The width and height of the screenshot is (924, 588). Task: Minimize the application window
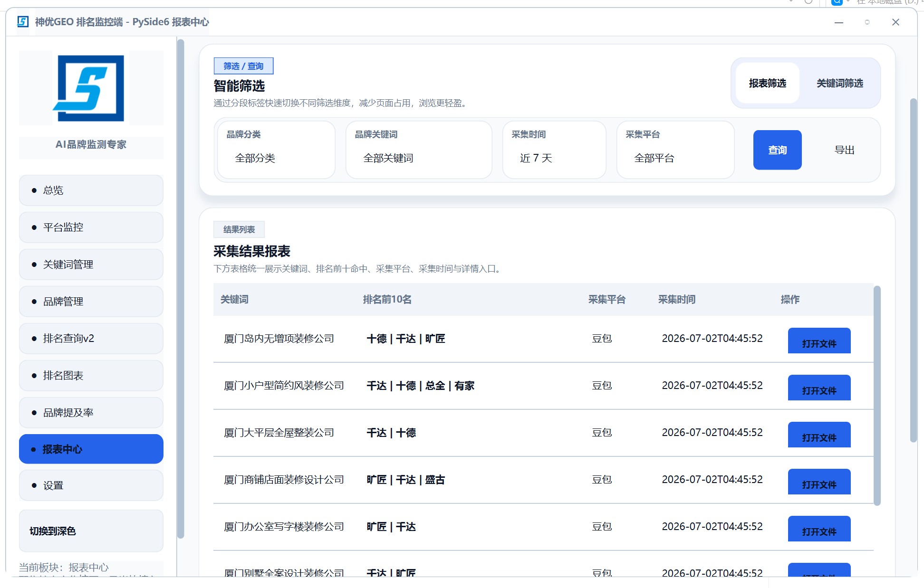click(x=839, y=22)
